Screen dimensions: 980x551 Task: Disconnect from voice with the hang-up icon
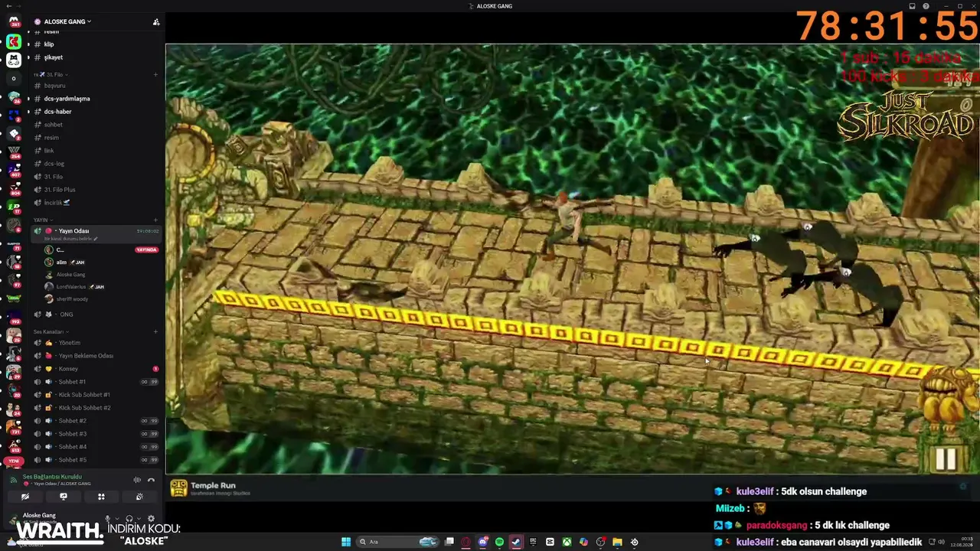point(151,480)
